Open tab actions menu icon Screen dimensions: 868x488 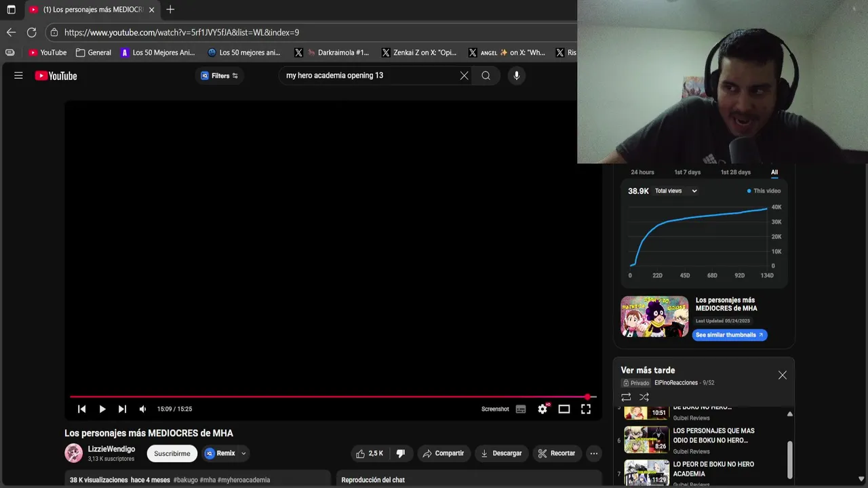click(11, 9)
